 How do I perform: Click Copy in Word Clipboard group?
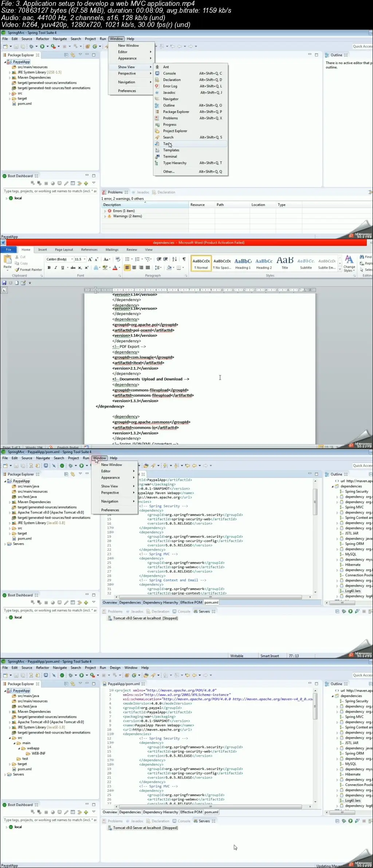click(21, 263)
